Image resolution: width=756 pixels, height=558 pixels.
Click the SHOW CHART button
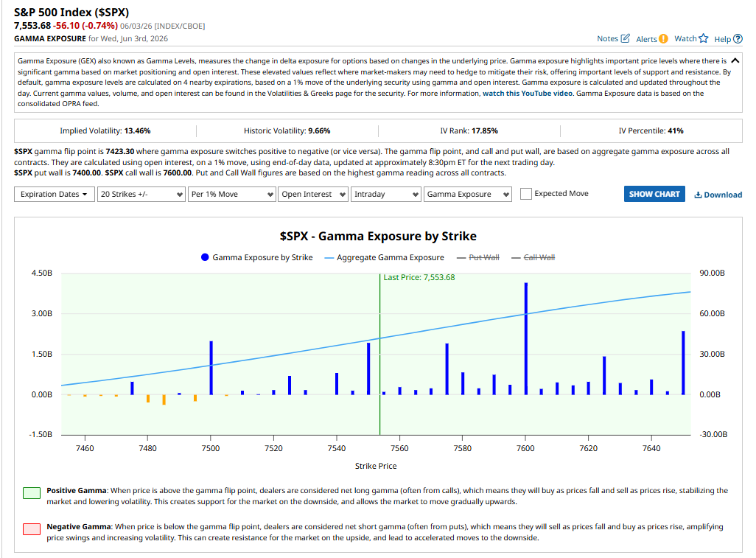pyautogui.click(x=654, y=194)
